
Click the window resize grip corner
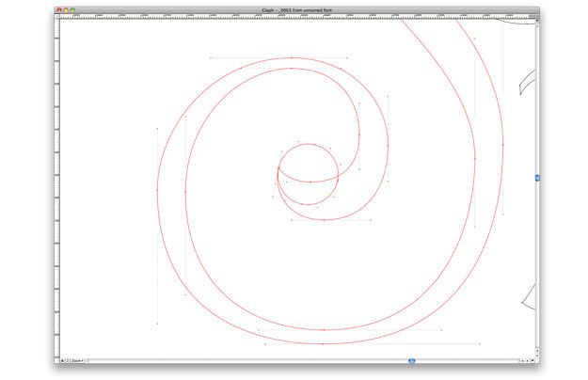536,360
